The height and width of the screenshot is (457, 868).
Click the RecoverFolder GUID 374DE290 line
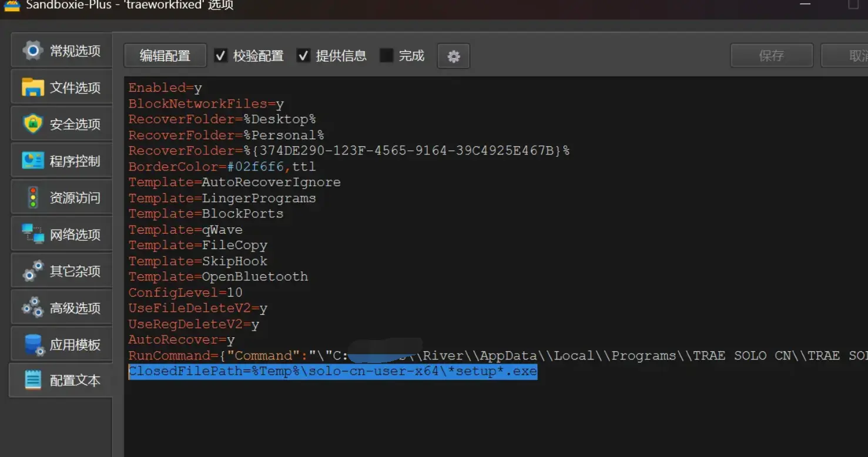pyautogui.click(x=349, y=151)
